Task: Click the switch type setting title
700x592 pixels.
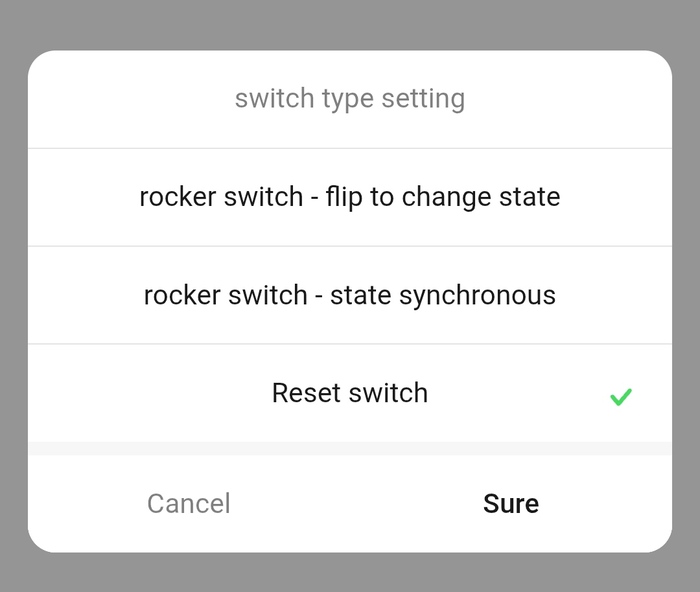Action: pos(349,99)
